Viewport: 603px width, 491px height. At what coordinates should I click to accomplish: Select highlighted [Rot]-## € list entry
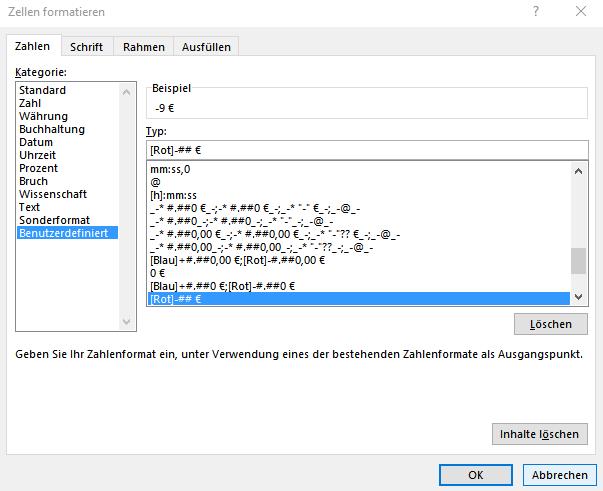pyautogui.click(x=359, y=299)
